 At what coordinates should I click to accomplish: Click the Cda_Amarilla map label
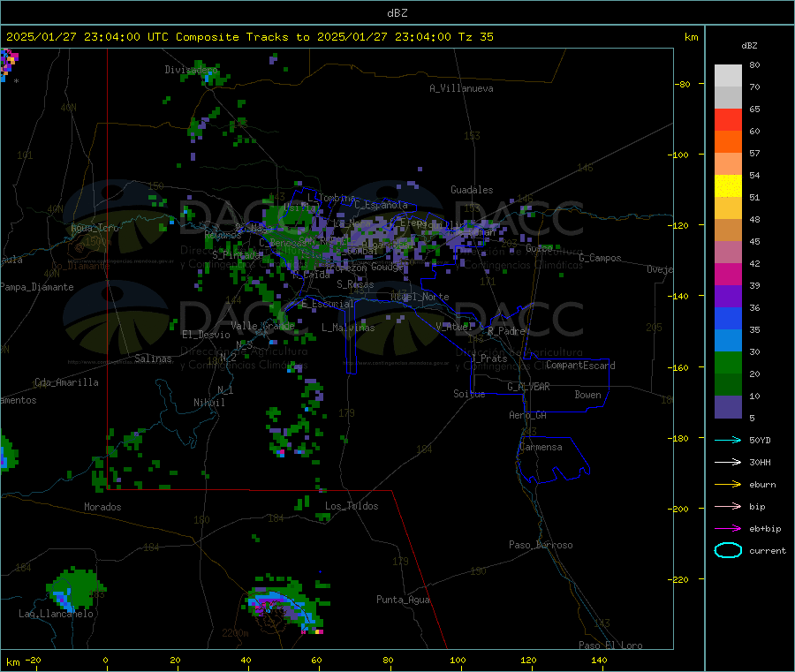(x=66, y=382)
